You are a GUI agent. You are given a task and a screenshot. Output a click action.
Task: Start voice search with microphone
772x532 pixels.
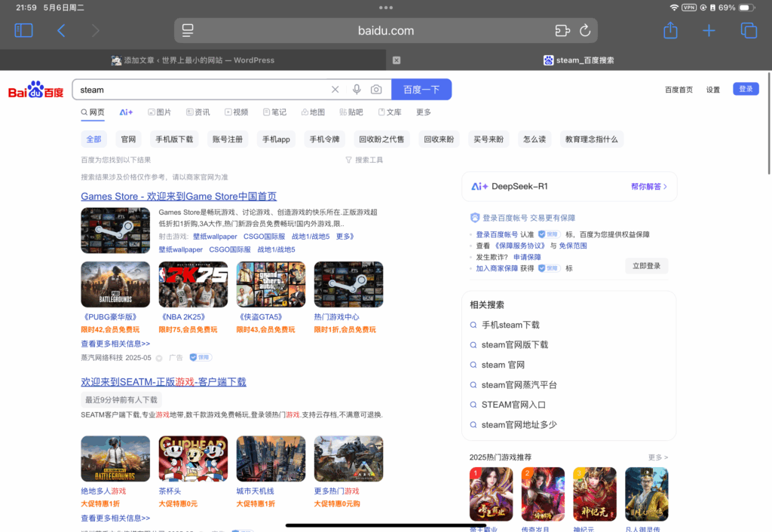357,90
